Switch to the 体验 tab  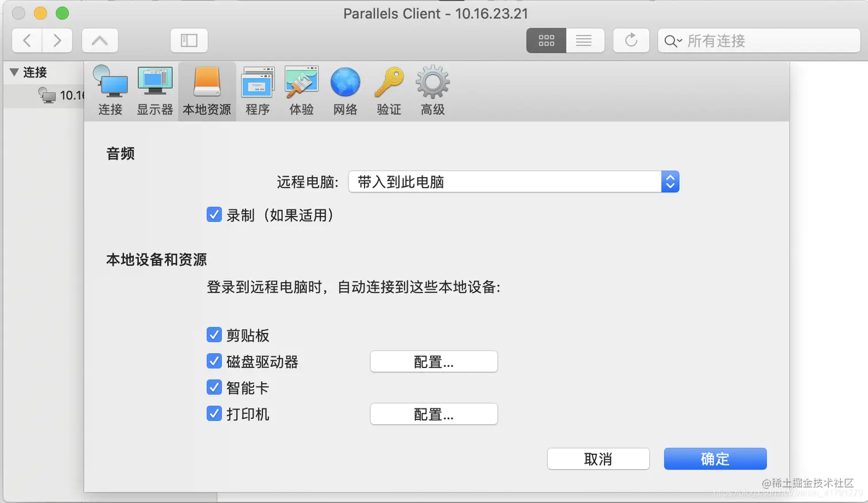click(x=301, y=91)
